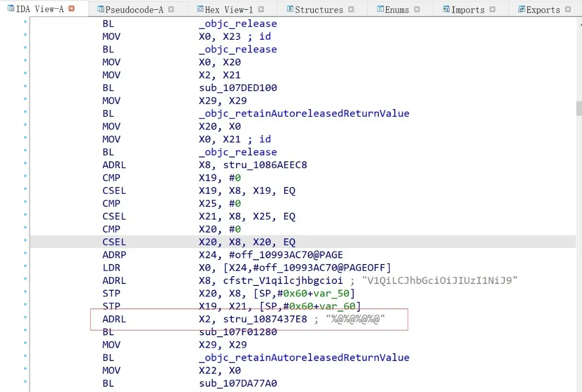Click the vertical scrollbar thumb

tap(579, 109)
